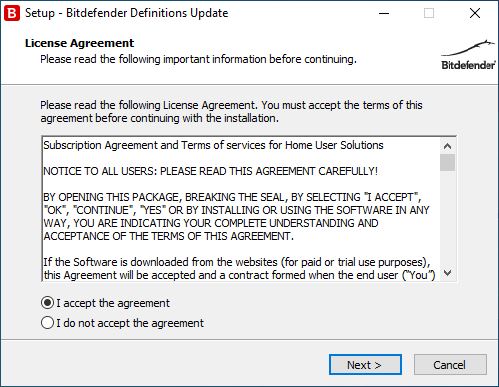The height and width of the screenshot is (387, 499).
Task: Click the license text scrollbar thumb
Action: pos(448,162)
